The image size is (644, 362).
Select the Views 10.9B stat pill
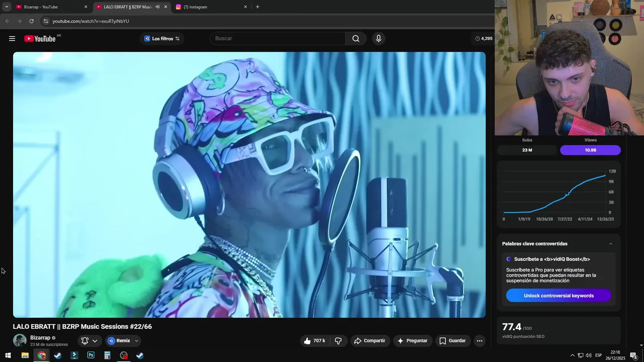[590, 150]
